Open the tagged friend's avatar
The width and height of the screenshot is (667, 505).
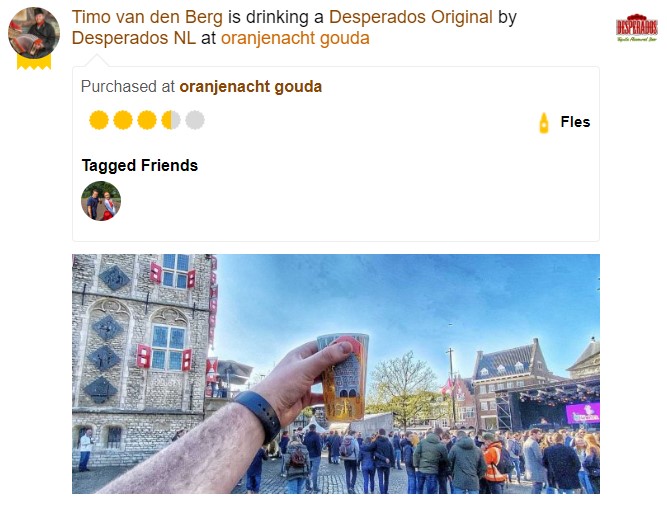tap(101, 201)
